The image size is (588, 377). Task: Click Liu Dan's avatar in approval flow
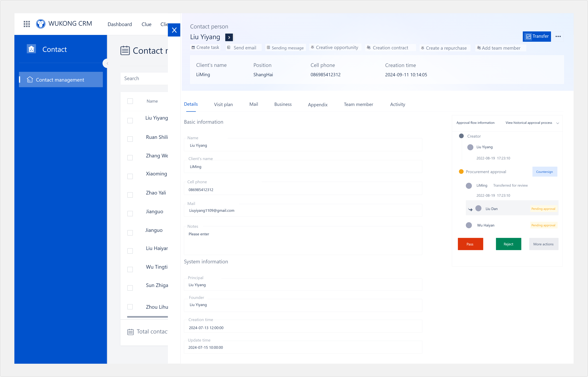click(478, 208)
